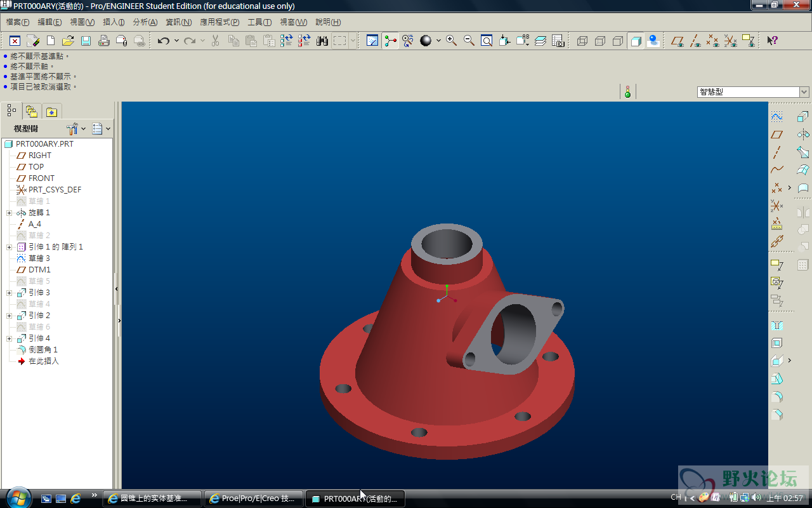812x508 pixels.
Task: Select the Chamfer tool in the right toolbar
Action: tap(776, 415)
